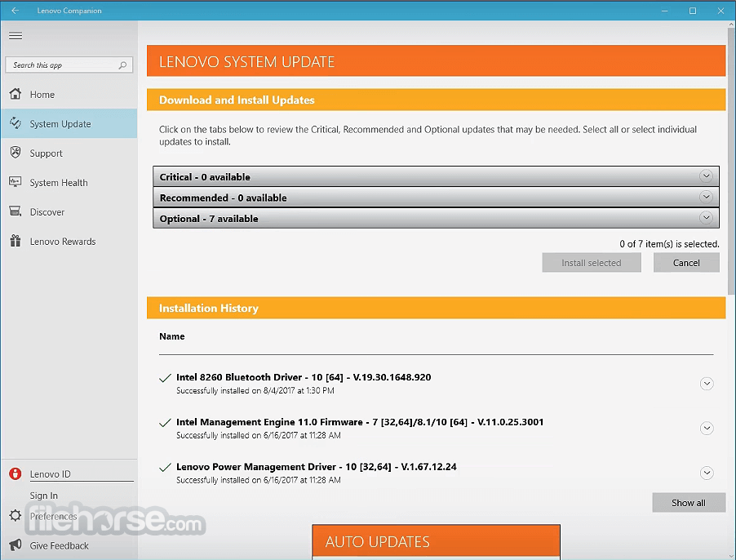Open Lenovo Rewards
The height and width of the screenshot is (560, 736).
click(x=69, y=242)
